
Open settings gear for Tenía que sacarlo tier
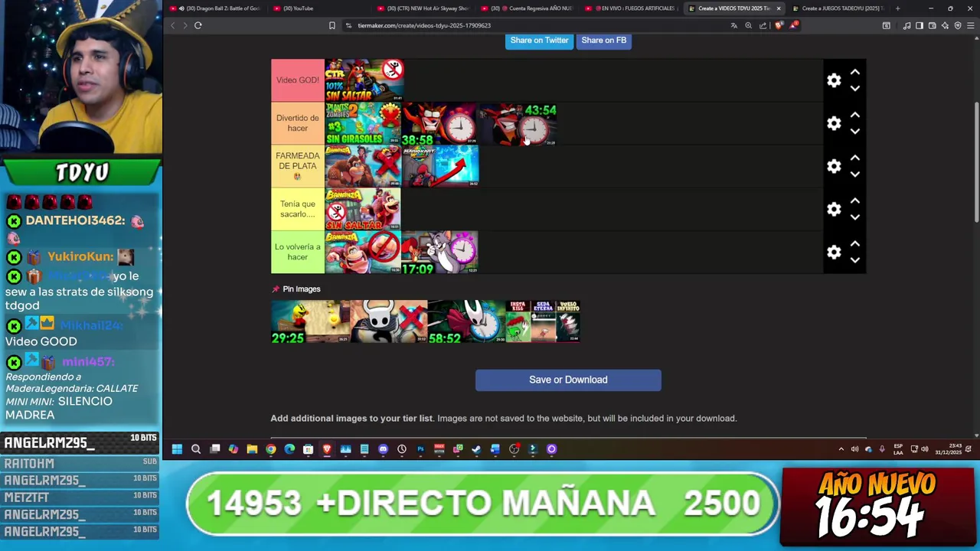click(x=834, y=209)
